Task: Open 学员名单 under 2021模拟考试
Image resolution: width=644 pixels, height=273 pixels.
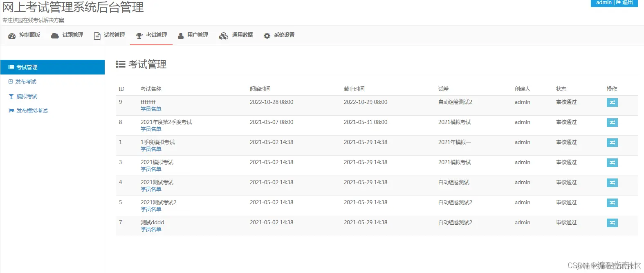Action: coord(151,169)
